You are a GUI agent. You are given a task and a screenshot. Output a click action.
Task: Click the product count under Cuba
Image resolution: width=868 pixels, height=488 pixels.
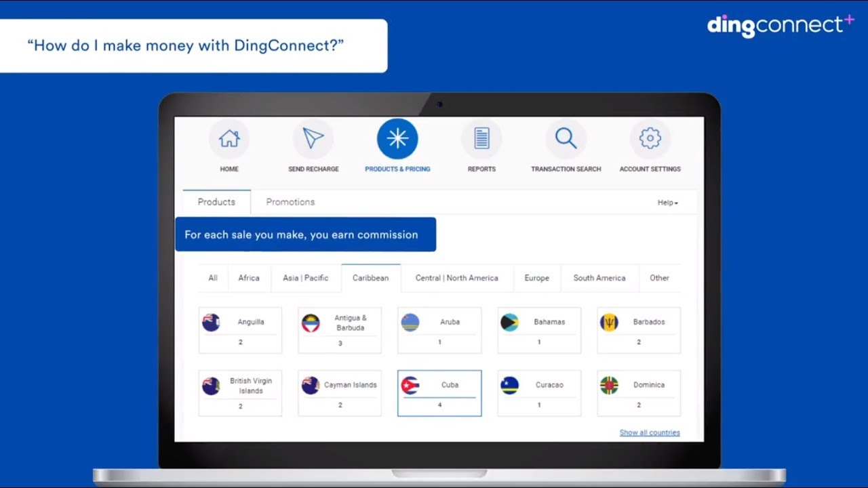click(x=439, y=405)
